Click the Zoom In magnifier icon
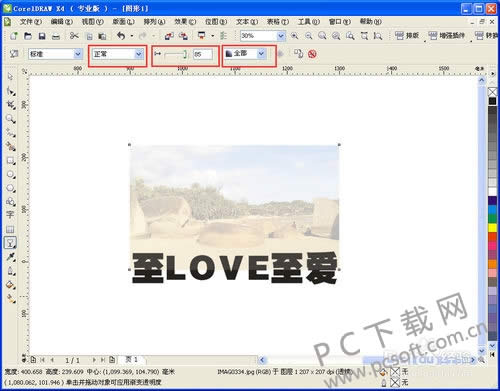 pos(295,36)
